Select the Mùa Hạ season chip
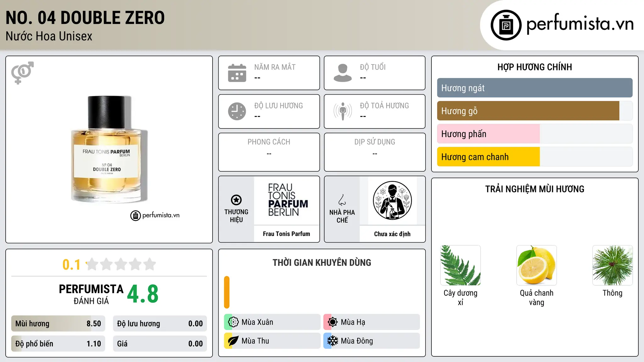This screenshot has height=362, width=644. (372, 322)
